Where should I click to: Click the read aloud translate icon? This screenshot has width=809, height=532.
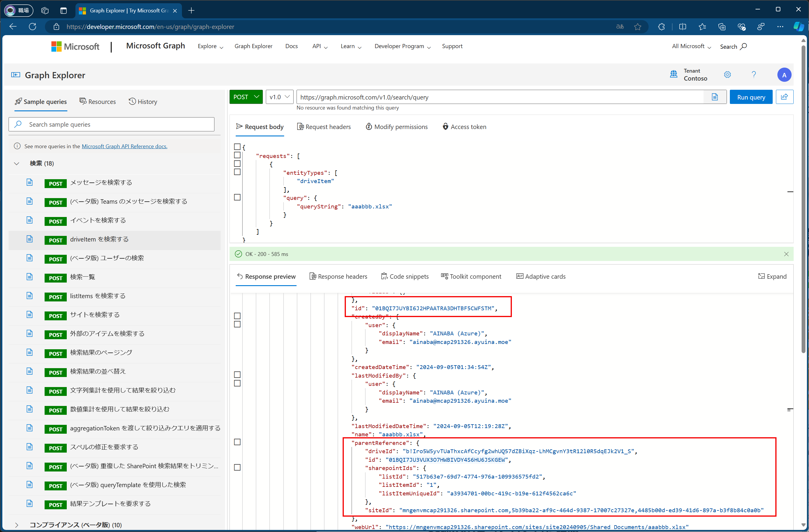pyautogui.click(x=620, y=27)
